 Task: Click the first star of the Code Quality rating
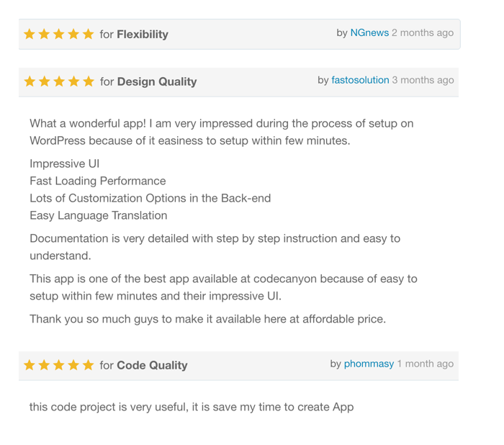click(30, 366)
